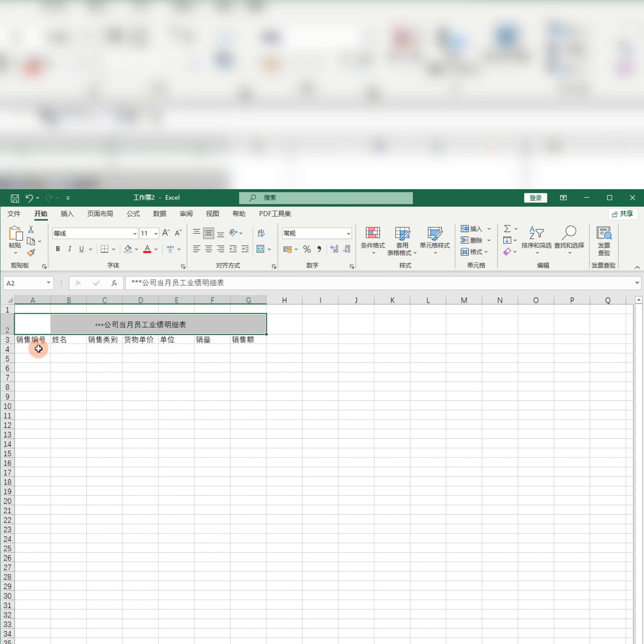Viewport: 644px width, 644px height.
Task: Align cell text to the left
Action: [196, 249]
